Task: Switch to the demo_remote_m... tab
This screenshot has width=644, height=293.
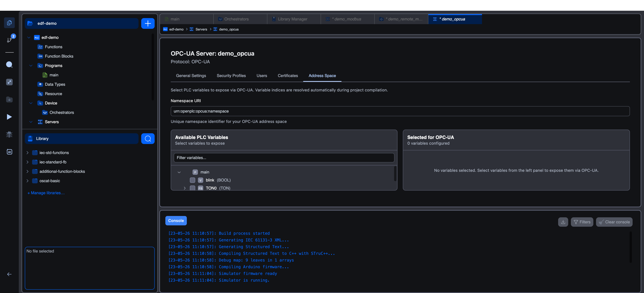Action: pos(401,19)
